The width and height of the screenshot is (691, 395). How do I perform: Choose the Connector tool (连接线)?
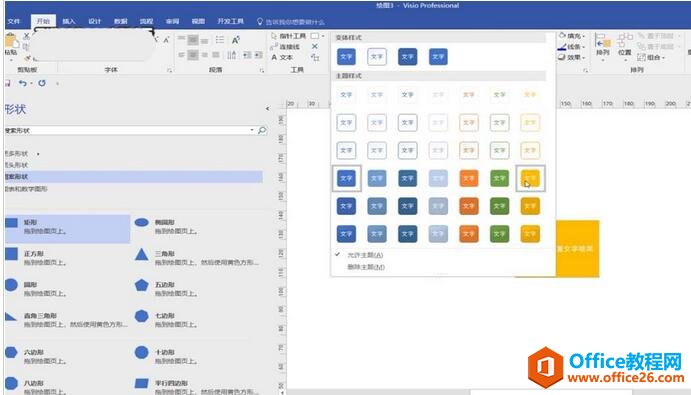[285, 47]
